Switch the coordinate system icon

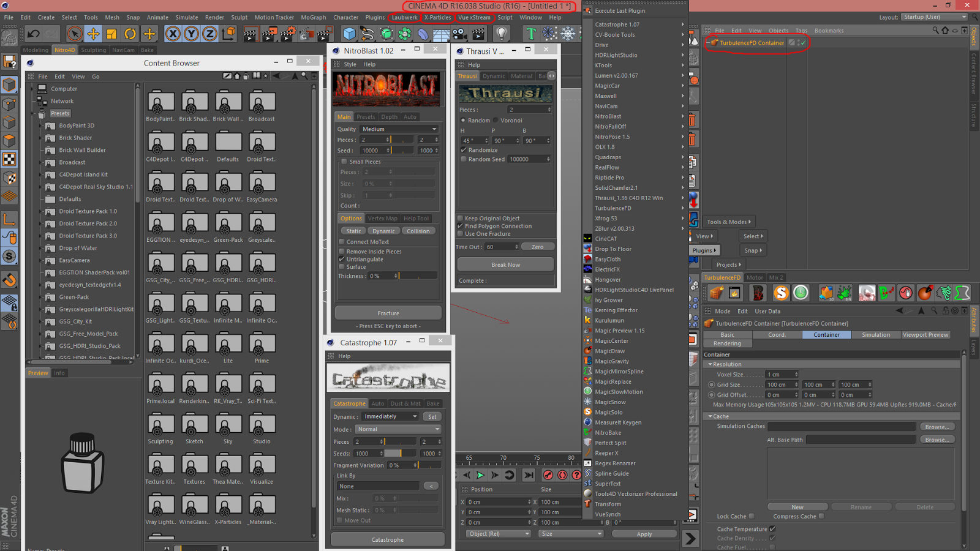228,34
